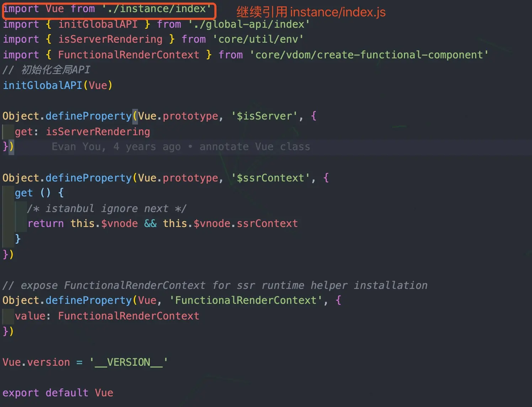Click the 'core/util/env' module path
The image size is (532, 407).
[x=258, y=39]
